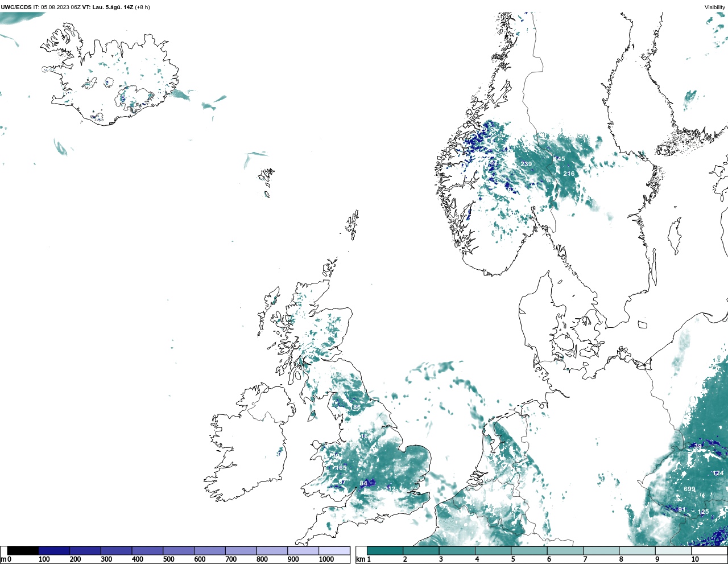
Task: Click the '84' value over southern England
Action: pos(363,484)
